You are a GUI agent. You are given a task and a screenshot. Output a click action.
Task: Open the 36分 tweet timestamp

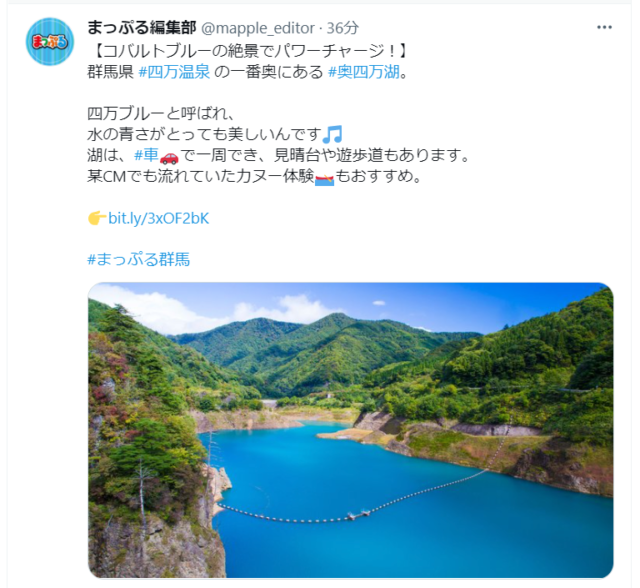pyautogui.click(x=343, y=28)
